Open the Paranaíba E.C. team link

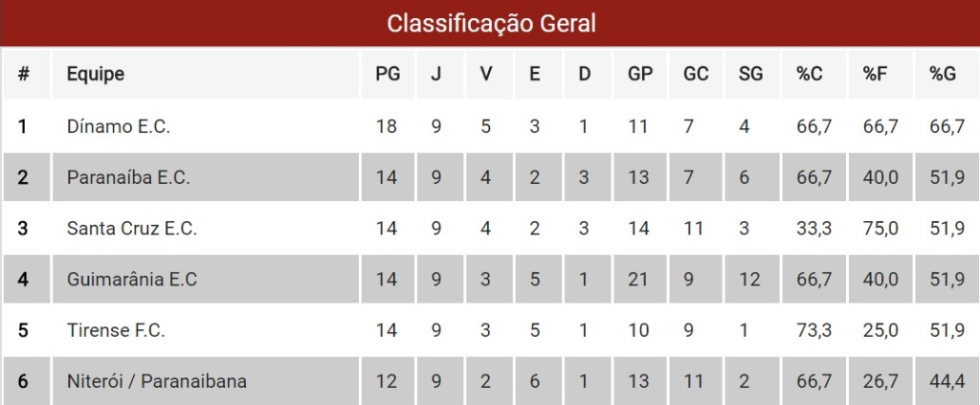click(x=128, y=177)
